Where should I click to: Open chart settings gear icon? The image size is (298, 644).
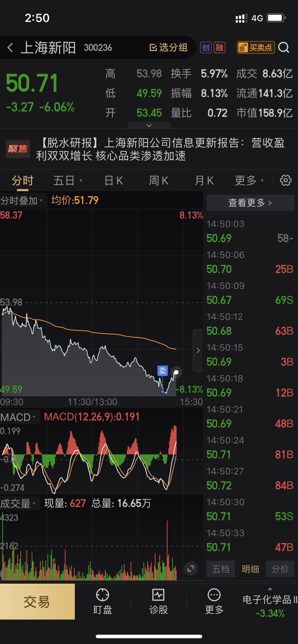pyautogui.click(x=285, y=180)
